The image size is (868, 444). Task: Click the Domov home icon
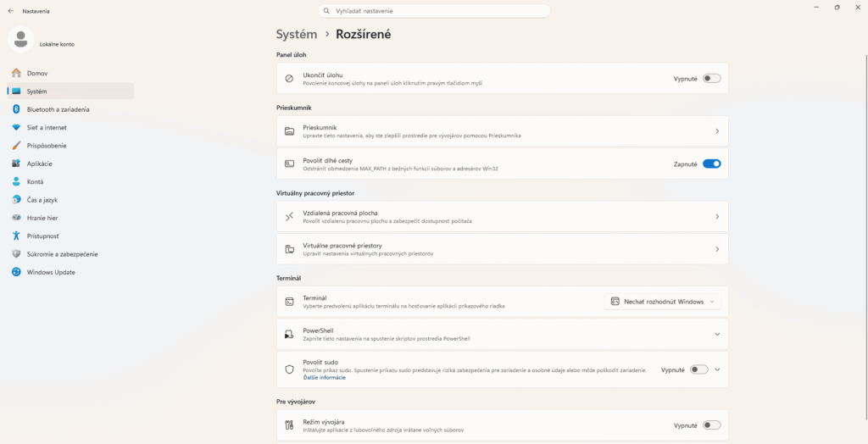point(16,73)
